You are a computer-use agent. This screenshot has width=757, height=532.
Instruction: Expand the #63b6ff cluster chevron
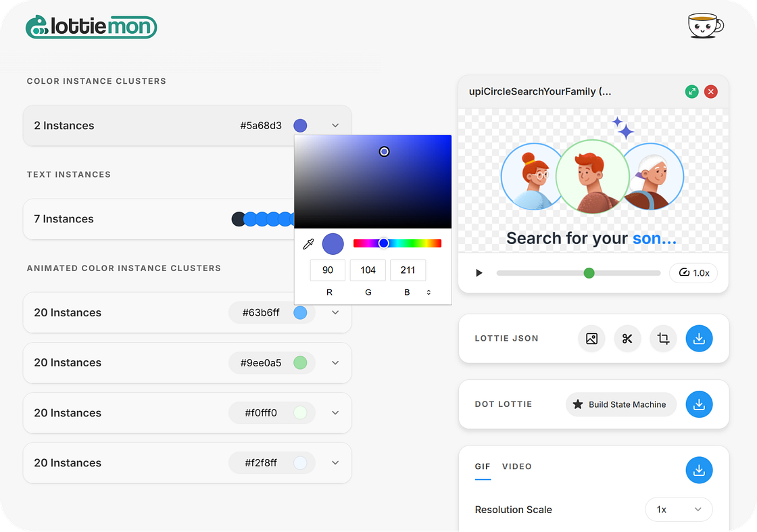click(x=335, y=312)
